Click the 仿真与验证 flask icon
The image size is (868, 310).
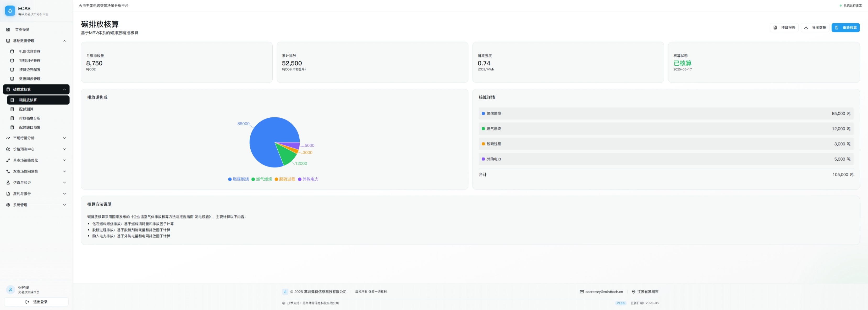pyautogui.click(x=8, y=183)
